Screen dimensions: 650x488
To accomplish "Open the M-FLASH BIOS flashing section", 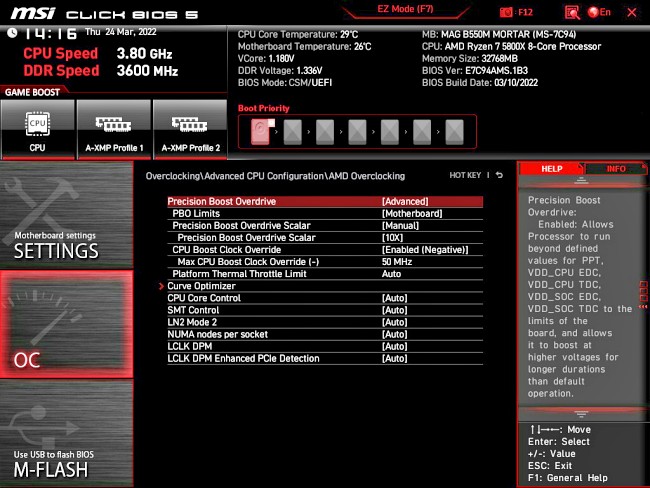I will pyautogui.click(x=66, y=434).
